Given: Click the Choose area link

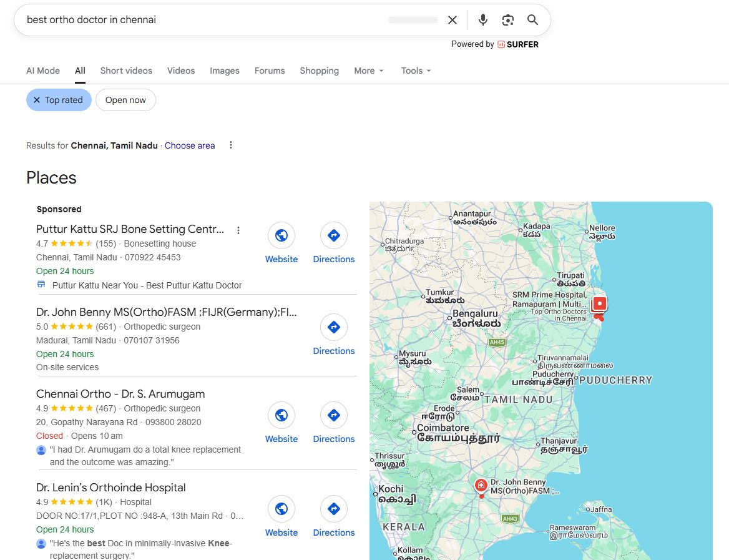Looking at the screenshot, I should point(189,145).
